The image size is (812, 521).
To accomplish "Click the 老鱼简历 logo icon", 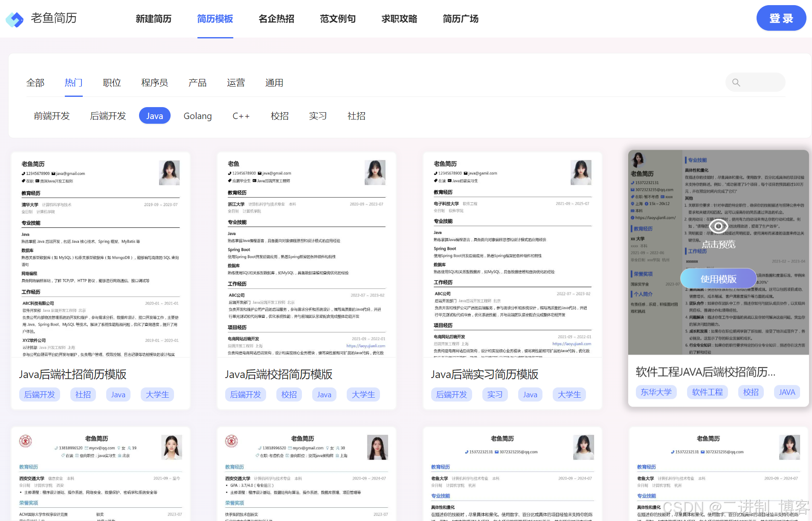I will click(x=14, y=19).
